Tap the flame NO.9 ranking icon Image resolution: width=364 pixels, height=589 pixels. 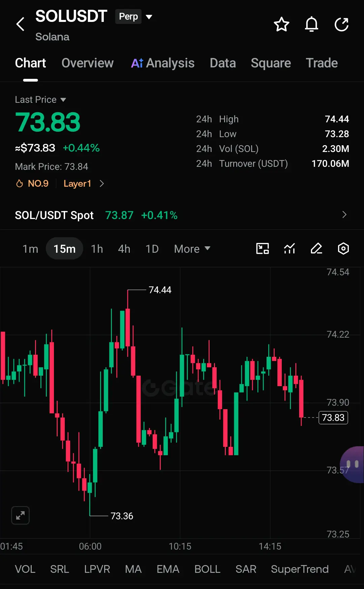coord(20,184)
